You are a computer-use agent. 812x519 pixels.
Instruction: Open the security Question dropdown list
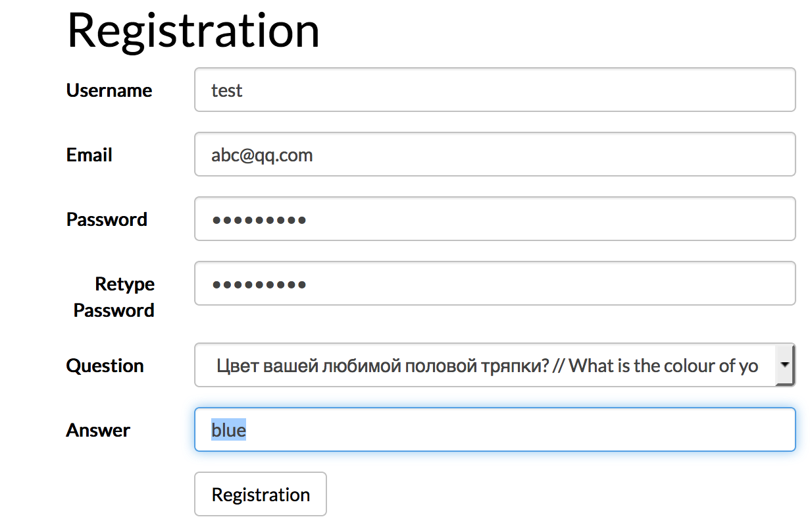495,365
